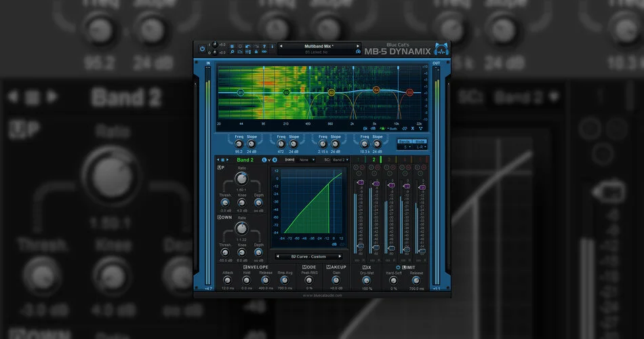
Task: Open the info 'i' icon in toolbar
Action: pyautogui.click(x=273, y=46)
